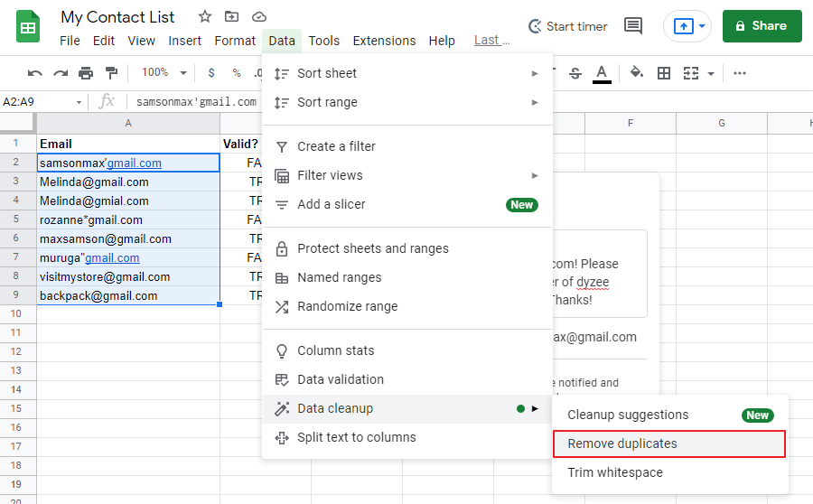Expand Sort range submenu
Viewport: 813px width, 504px height.
(407, 102)
